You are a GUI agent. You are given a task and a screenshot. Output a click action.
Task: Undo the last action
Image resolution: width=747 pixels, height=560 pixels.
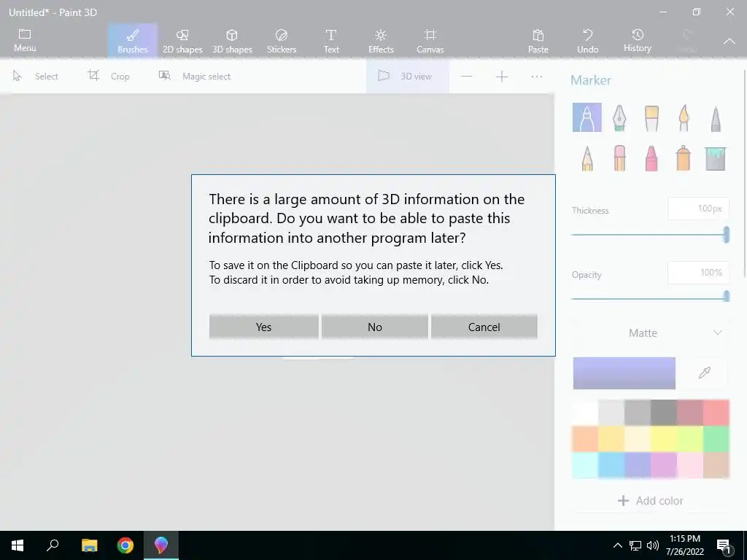[587, 41]
